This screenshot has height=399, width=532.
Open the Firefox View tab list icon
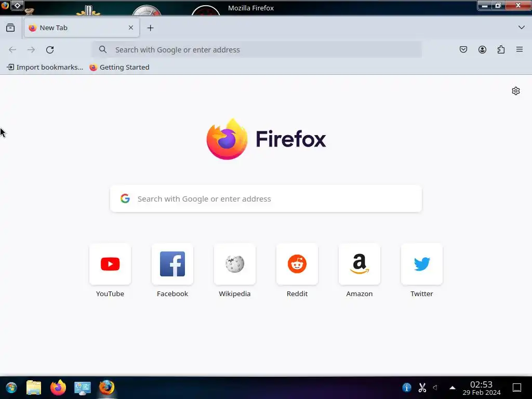pyautogui.click(x=10, y=28)
